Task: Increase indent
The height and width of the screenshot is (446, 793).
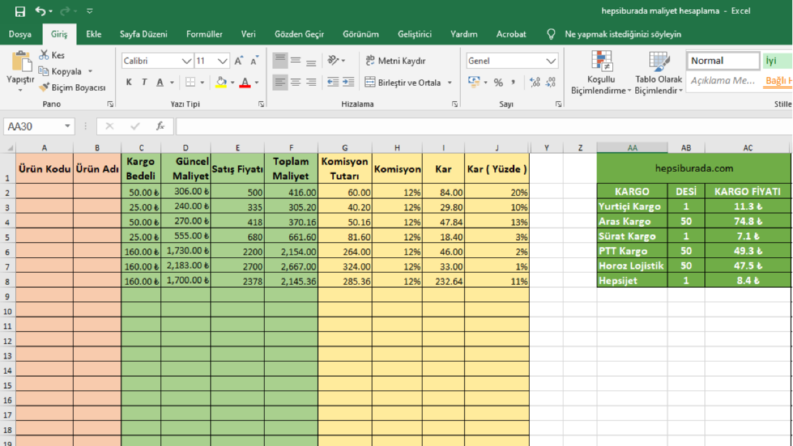Action: click(x=348, y=82)
